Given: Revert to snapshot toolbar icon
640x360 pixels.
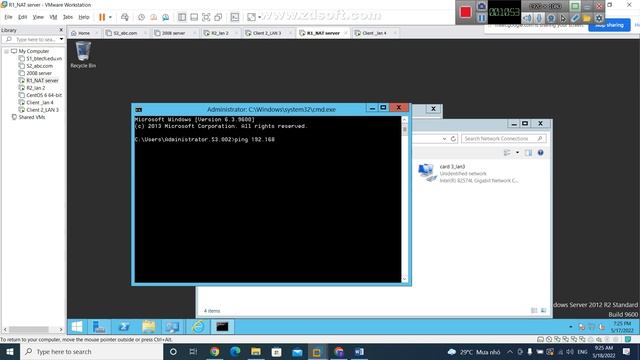Looking at the screenshot, I should pyautogui.click(x=153, y=17).
